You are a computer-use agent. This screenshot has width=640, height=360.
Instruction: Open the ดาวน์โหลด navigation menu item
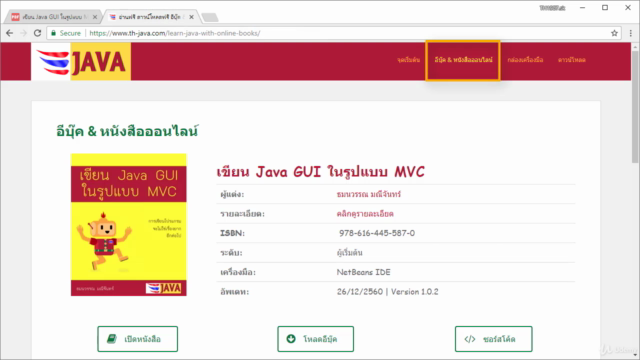click(572, 60)
